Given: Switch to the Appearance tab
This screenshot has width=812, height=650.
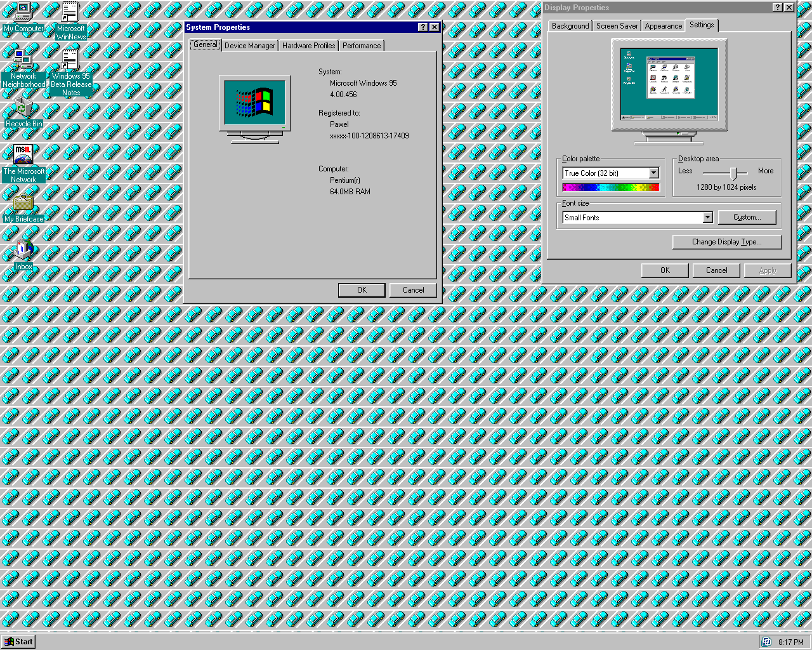Looking at the screenshot, I should point(663,26).
